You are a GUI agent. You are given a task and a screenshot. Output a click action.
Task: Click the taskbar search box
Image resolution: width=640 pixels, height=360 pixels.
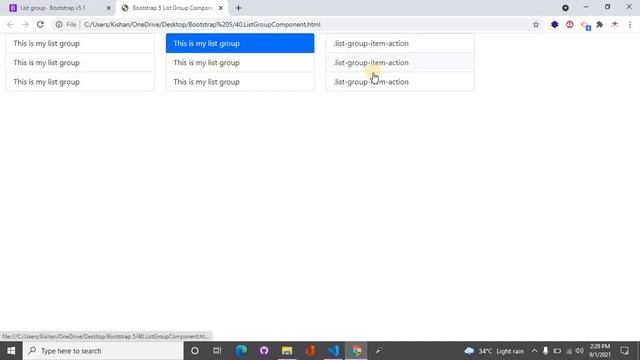click(103, 351)
